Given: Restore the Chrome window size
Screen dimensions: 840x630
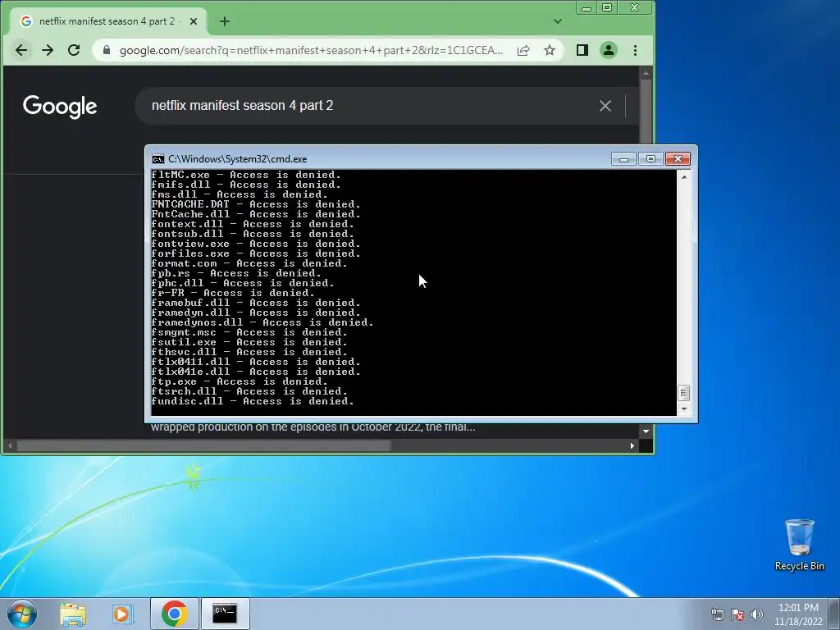Looking at the screenshot, I should pyautogui.click(x=607, y=8).
